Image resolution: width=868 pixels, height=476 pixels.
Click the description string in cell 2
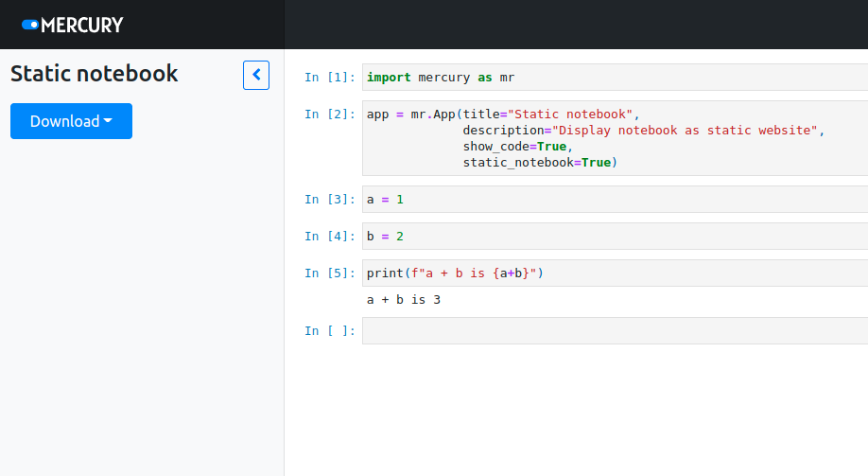(x=685, y=131)
